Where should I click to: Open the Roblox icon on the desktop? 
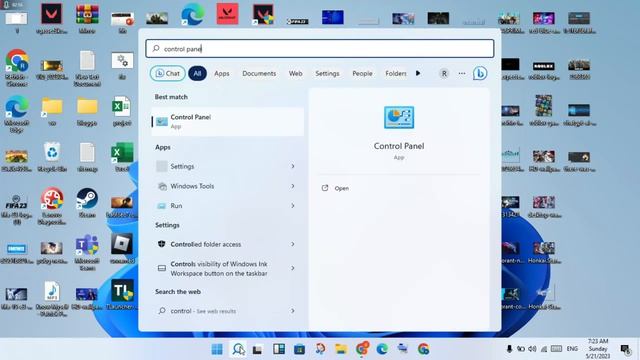(x=122, y=248)
